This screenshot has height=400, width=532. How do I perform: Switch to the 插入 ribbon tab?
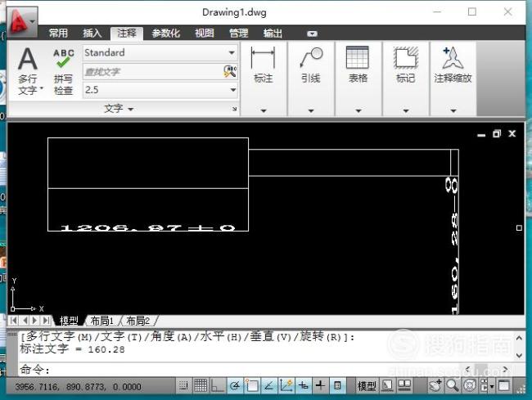tap(92, 33)
